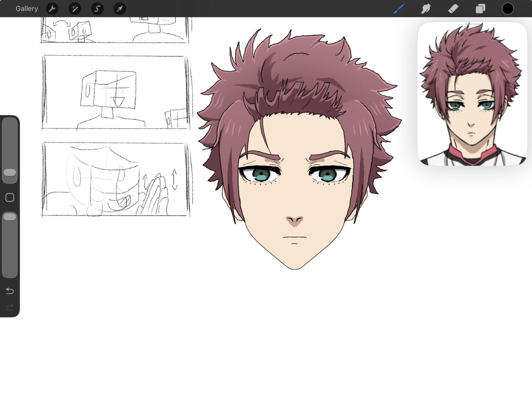This screenshot has width=532, height=399.
Task: Select the Brush tool
Action: coord(398,8)
